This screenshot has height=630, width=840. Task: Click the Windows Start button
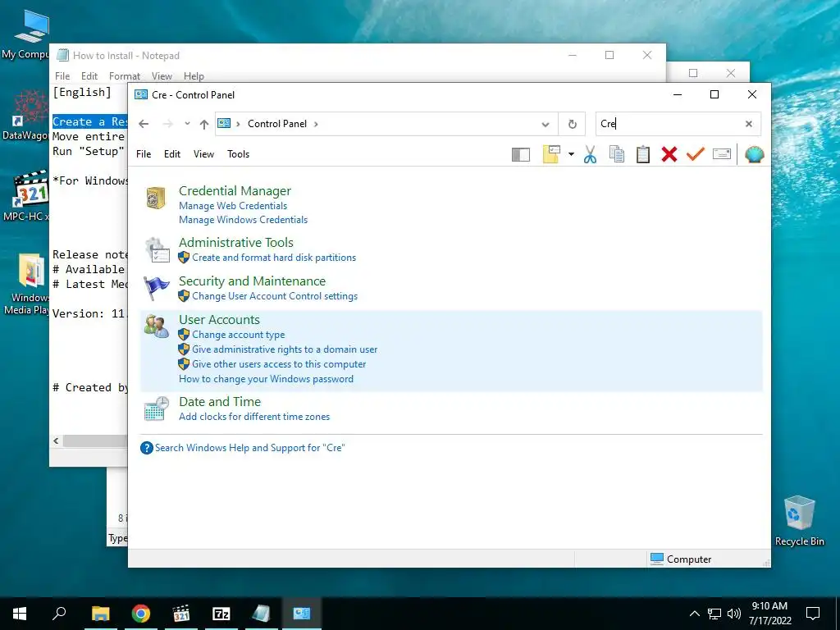(20, 614)
